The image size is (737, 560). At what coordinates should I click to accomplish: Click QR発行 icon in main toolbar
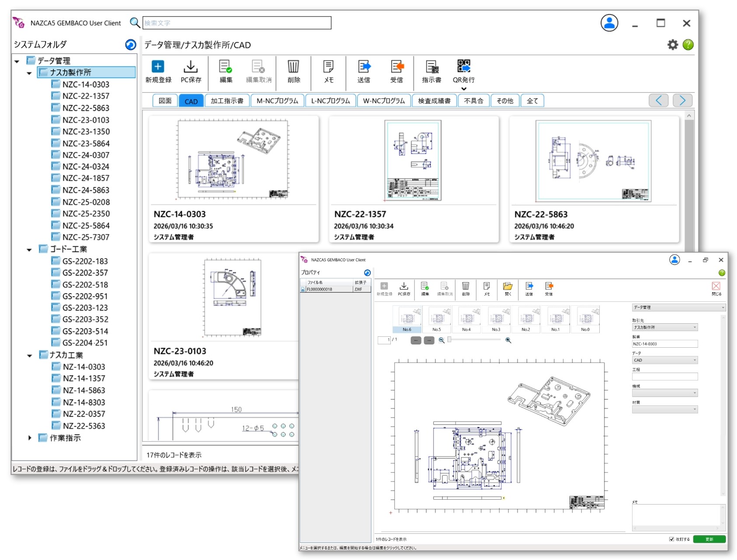point(464,66)
